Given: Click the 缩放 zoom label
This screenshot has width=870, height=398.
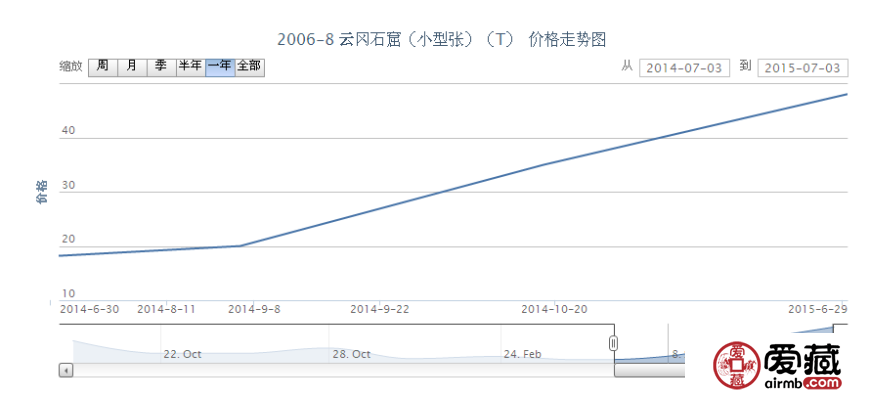Looking at the screenshot, I should click(71, 67).
